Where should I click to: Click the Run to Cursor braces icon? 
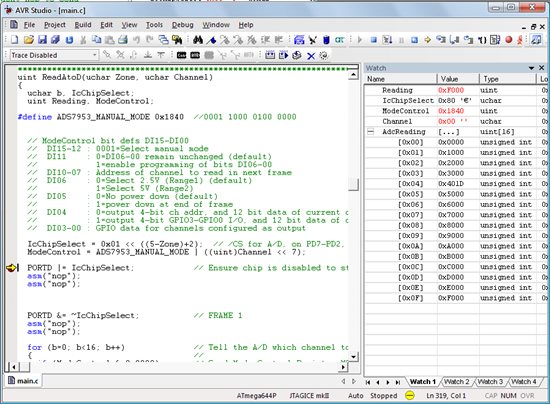click(482, 40)
